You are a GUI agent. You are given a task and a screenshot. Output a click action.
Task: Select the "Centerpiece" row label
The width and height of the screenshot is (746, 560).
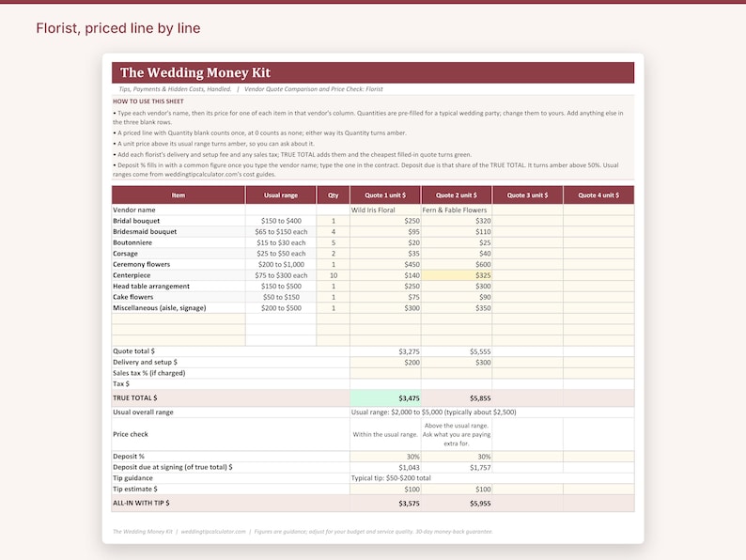pos(132,275)
